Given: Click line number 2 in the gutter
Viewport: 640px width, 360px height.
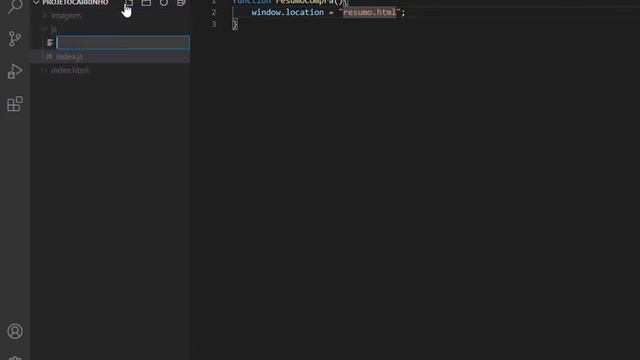Looking at the screenshot, I should pyautogui.click(x=213, y=12).
